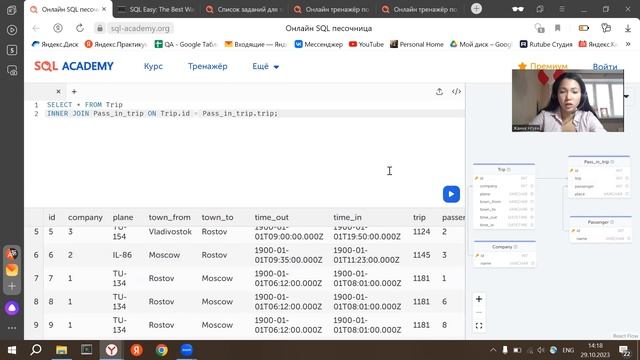This screenshot has height=360, width=640.
Task: Click the company column header
Action: 85,217
